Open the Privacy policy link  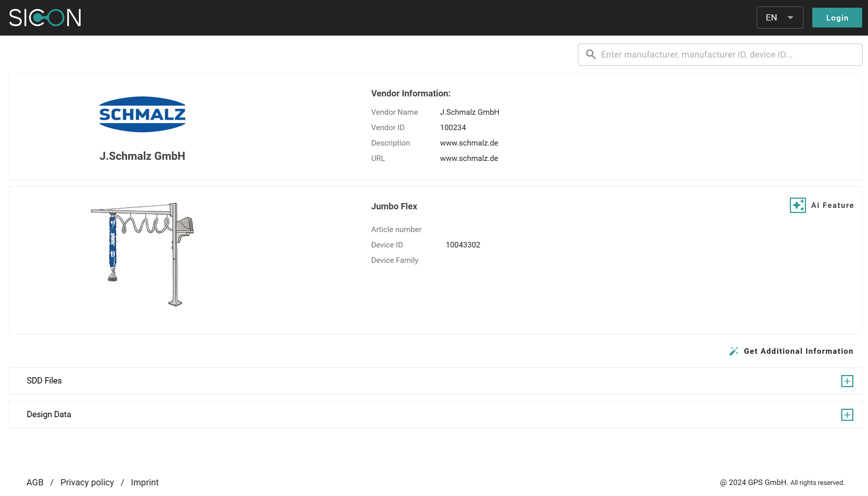click(x=87, y=482)
